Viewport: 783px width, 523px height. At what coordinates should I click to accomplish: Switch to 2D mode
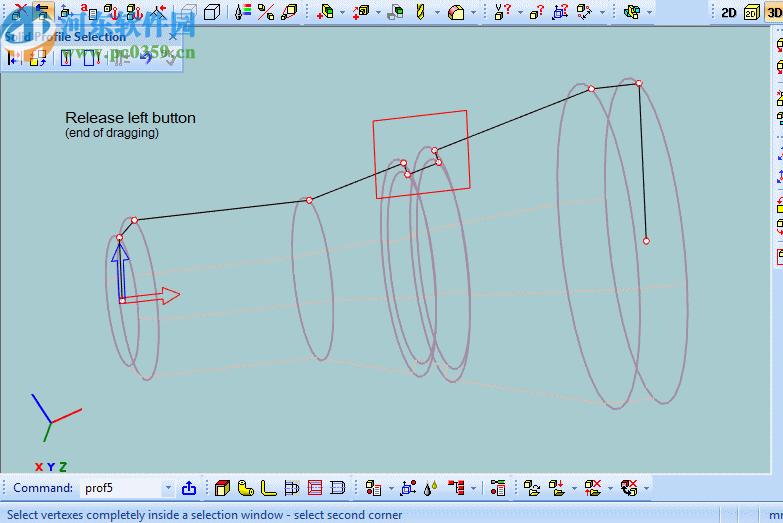click(x=729, y=12)
